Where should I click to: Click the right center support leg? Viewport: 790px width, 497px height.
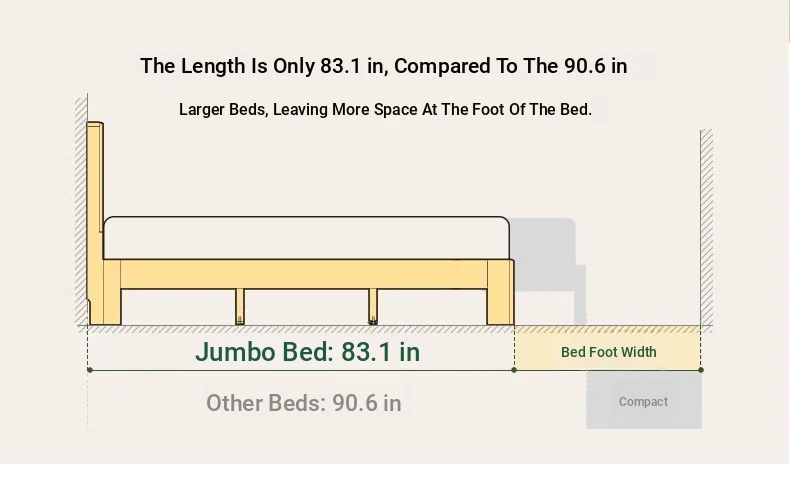[373, 306]
